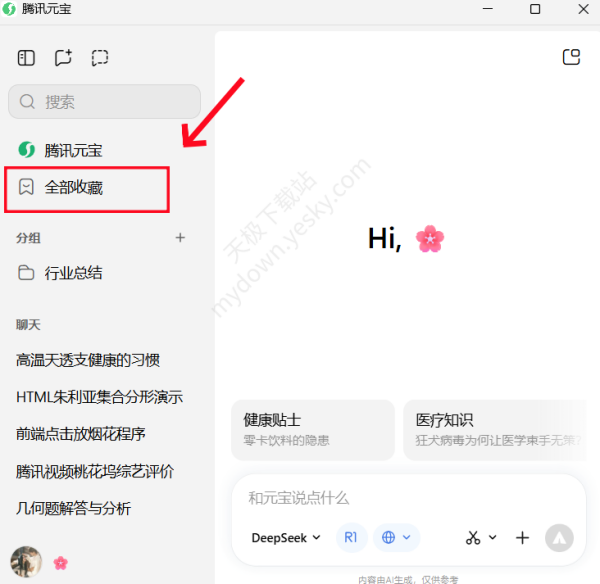The width and height of the screenshot is (600, 584).
Task: Open the top-right window popout icon
Action: (x=571, y=57)
